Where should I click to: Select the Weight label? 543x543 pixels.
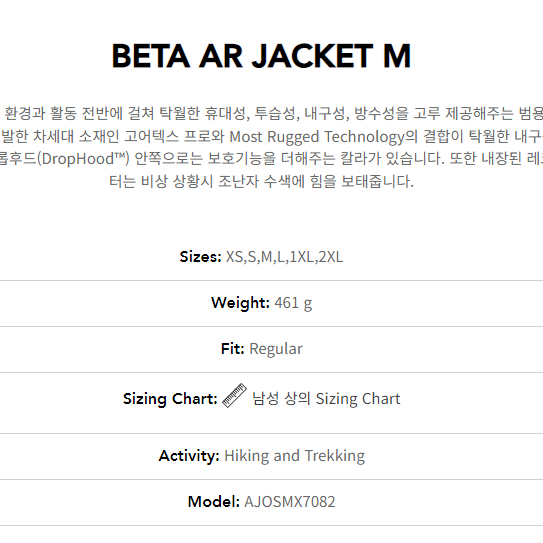(240, 303)
